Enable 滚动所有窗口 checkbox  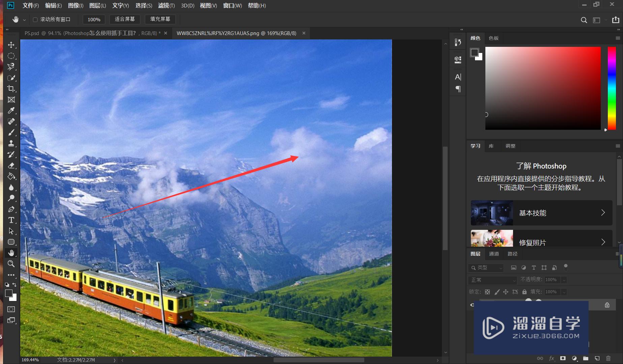click(35, 20)
